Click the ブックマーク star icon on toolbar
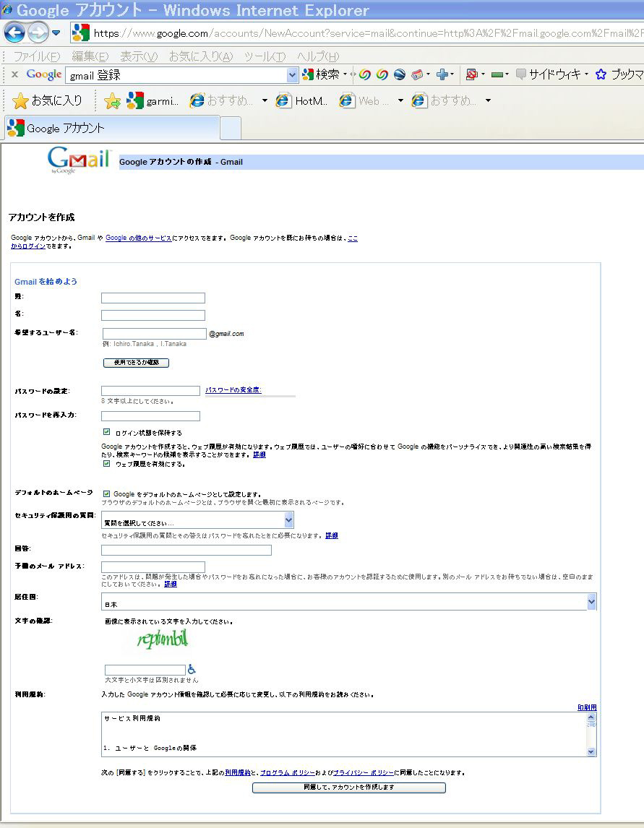The width and height of the screenshot is (644, 828). tap(601, 74)
